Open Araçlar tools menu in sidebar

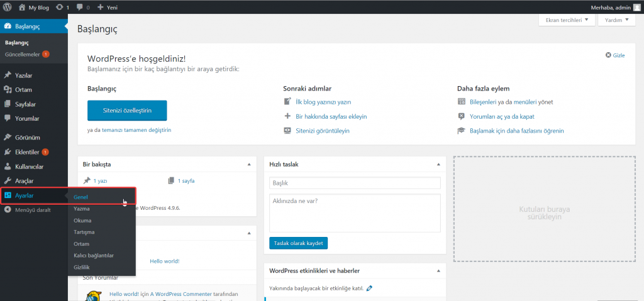[x=25, y=181]
